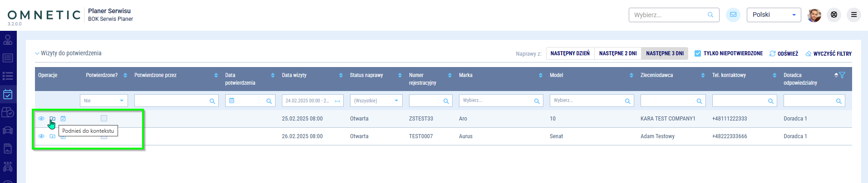Expand the Status naprawy '(Wszystkie)' dropdown

tap(376, 101)
